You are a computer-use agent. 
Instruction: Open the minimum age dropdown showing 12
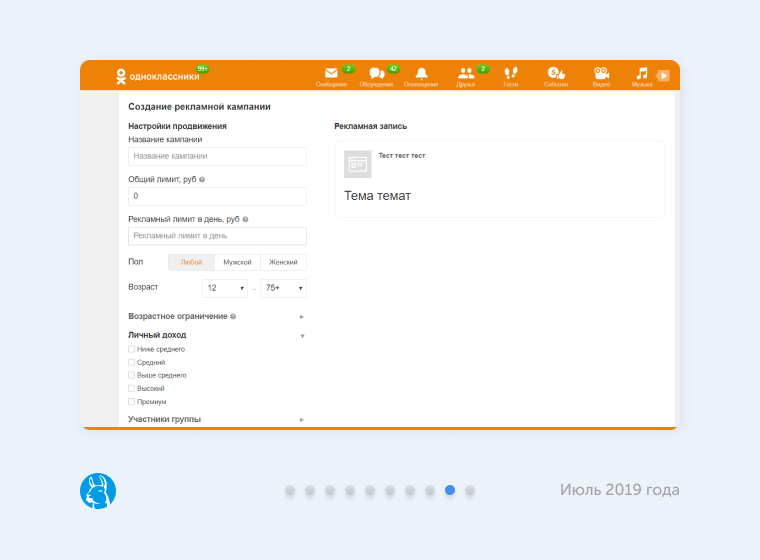[x=225, y=288]
